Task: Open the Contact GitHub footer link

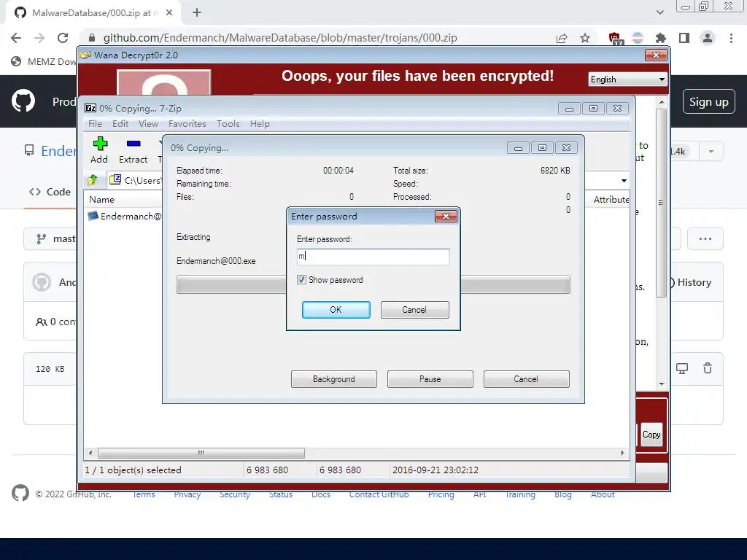Action: (x=379, y=494)
